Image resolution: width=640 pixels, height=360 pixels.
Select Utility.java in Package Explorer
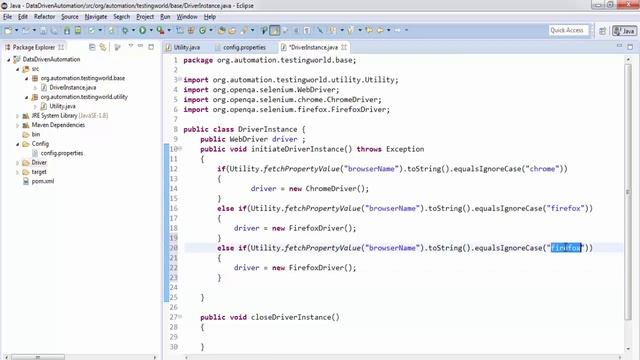(x=58, y=106)
